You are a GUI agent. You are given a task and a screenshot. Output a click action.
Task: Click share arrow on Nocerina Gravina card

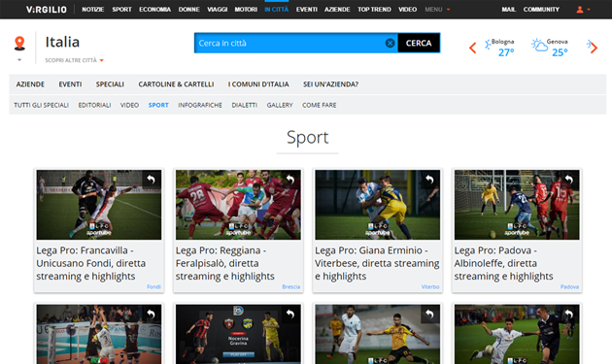click(x=290, y=314)
